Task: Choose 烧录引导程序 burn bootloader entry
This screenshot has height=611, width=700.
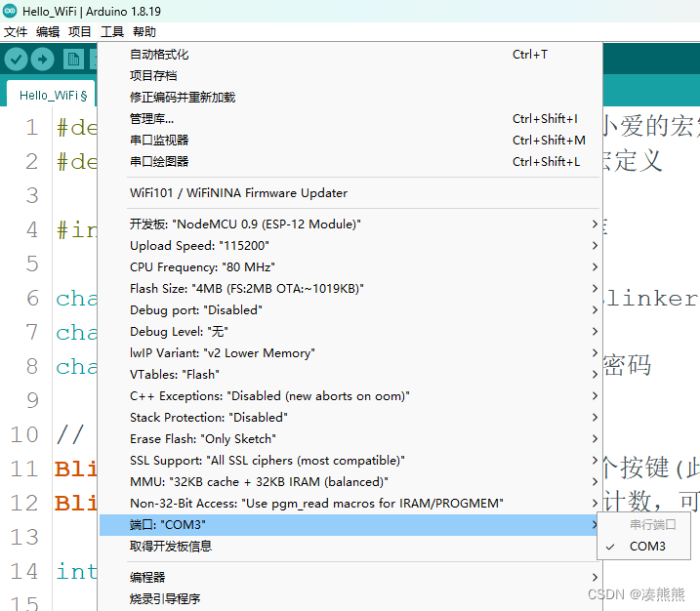Action: click(x=350, y=598)
